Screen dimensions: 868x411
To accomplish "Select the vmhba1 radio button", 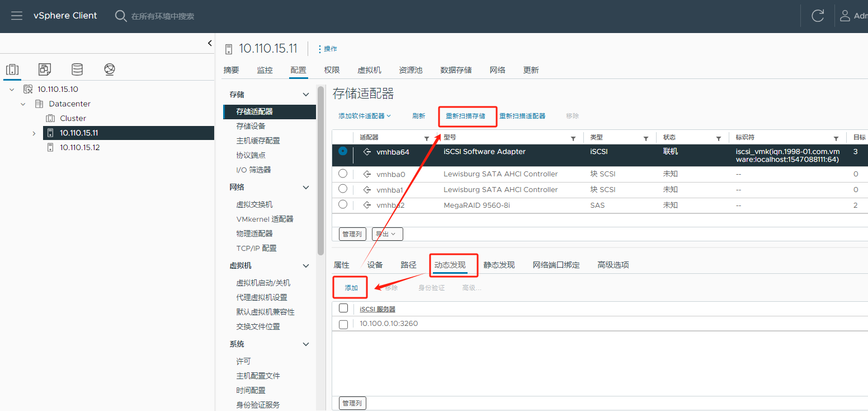I will point(343,189).
